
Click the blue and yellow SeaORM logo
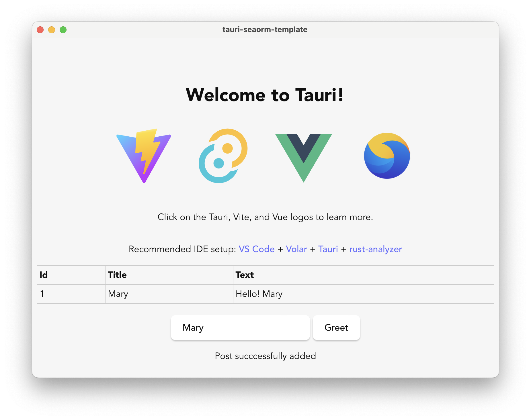(387, 156)
